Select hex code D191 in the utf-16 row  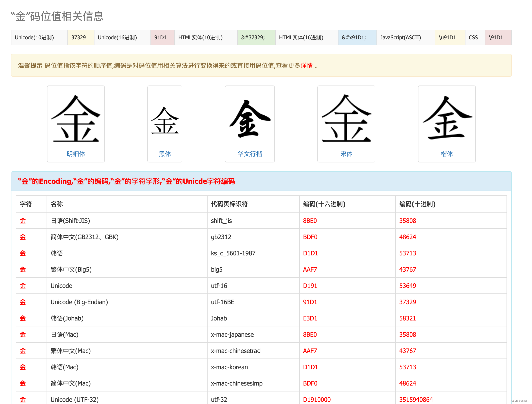click(310, 286)
